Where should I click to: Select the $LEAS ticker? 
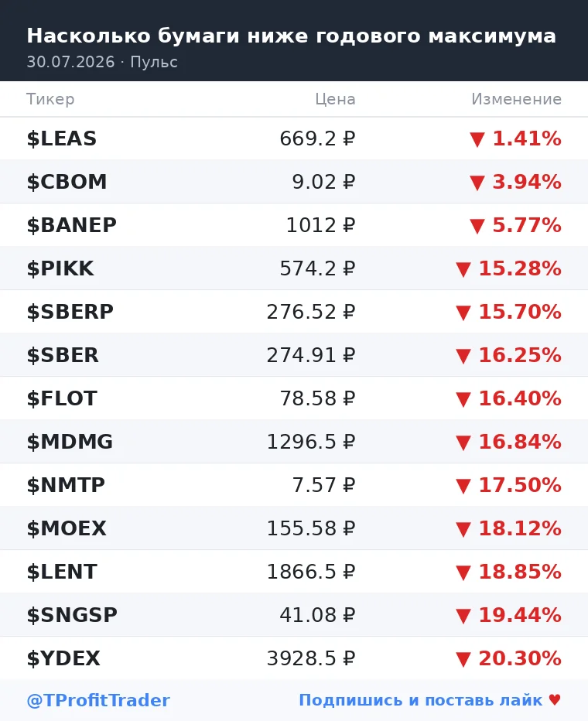click(62, 139)
